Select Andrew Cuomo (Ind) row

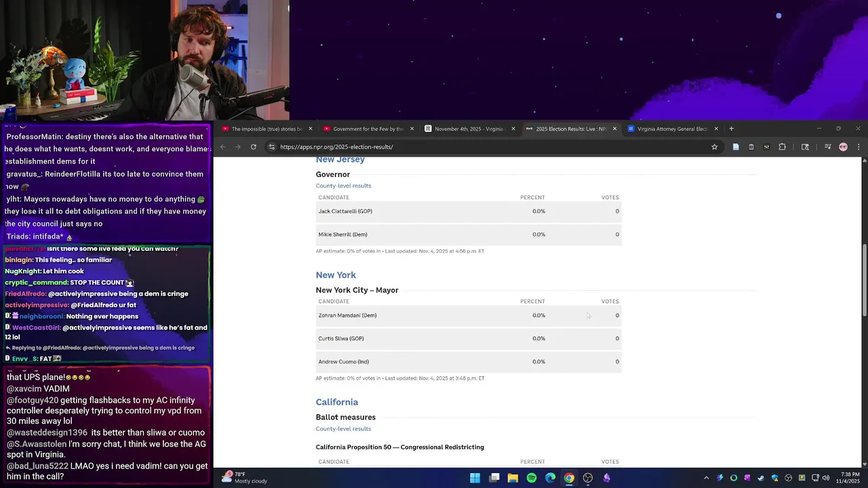tap(469, 361)
